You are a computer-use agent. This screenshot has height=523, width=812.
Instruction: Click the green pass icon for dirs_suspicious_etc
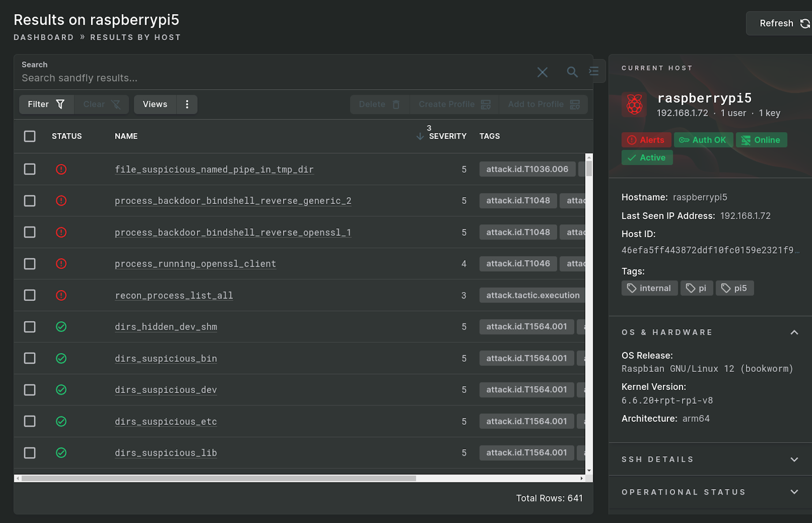(61, 421)
